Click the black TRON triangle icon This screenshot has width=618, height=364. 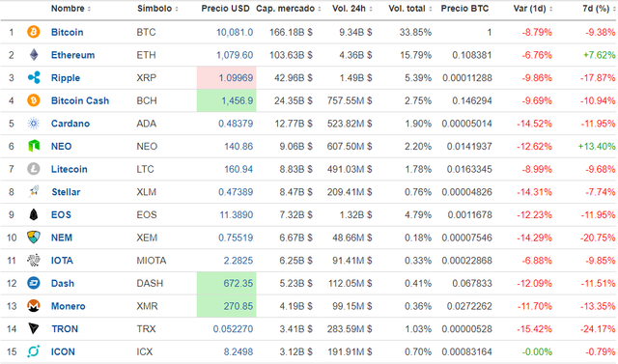click(x=34, y=328)
